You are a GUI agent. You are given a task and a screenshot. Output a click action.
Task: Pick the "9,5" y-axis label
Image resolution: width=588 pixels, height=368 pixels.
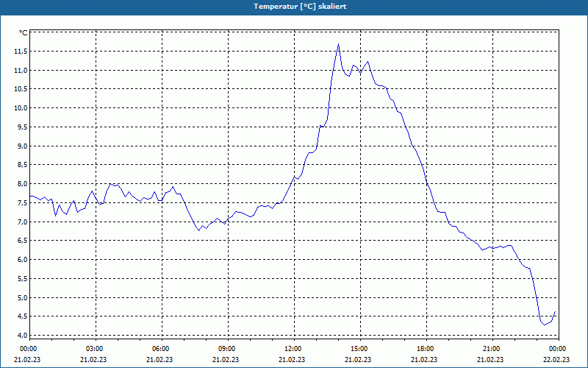tap(22, 127)
